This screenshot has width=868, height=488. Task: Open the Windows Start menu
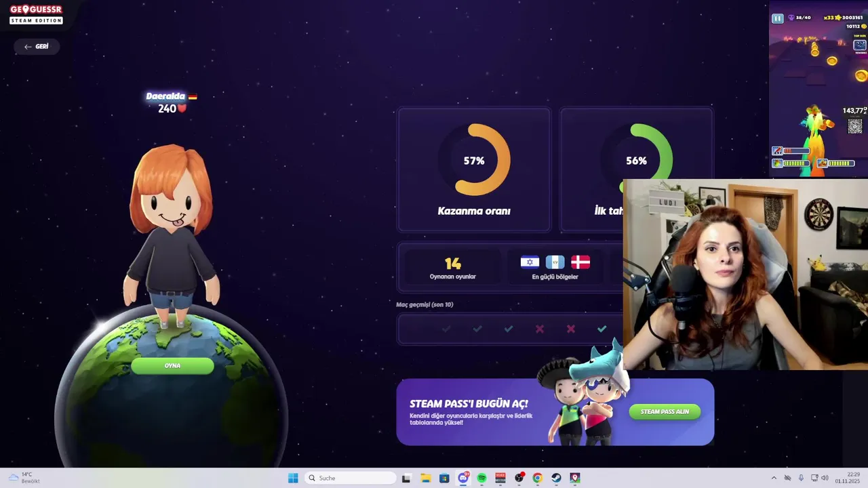coord(293,478)
